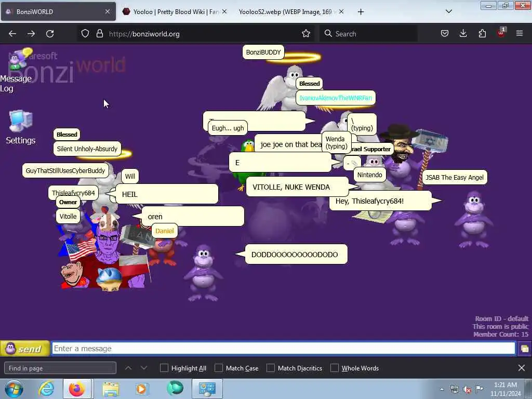Image resolution: width=532 pixels, height=399 pixels.
Task: Enable the Match Case checkbox
Action: [219, 368]
